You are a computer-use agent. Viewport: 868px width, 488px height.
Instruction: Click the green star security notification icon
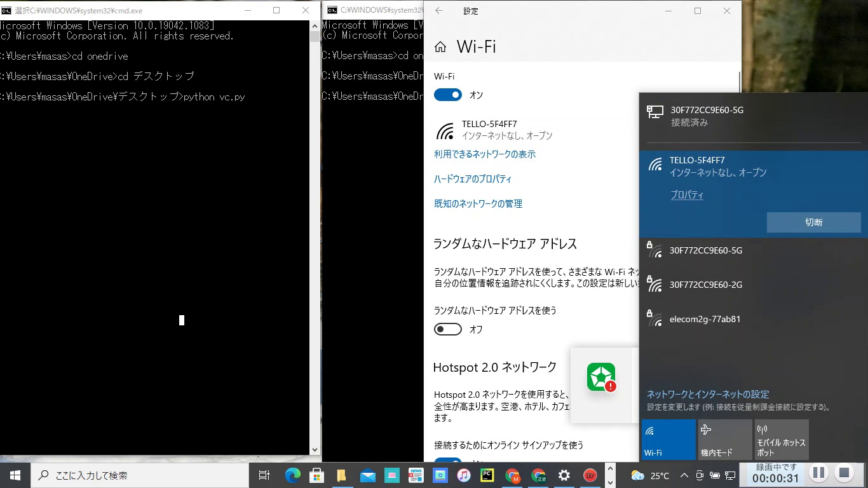tap(601, 377)
